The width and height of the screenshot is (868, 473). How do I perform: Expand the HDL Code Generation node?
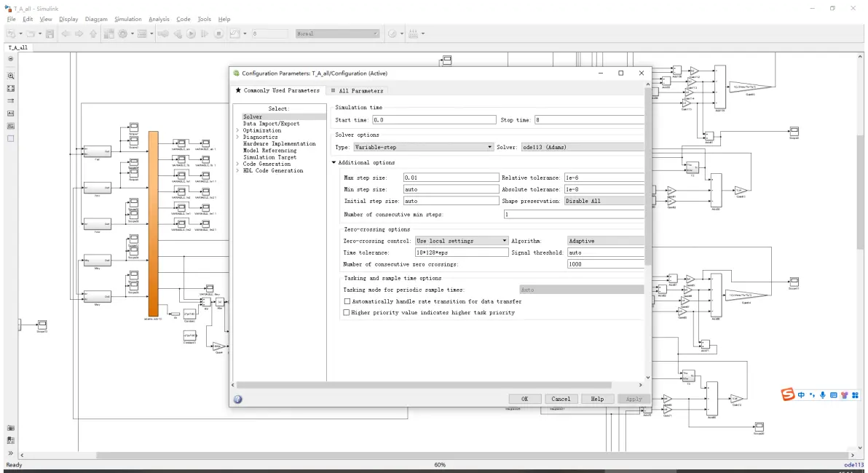click(238, 170)
